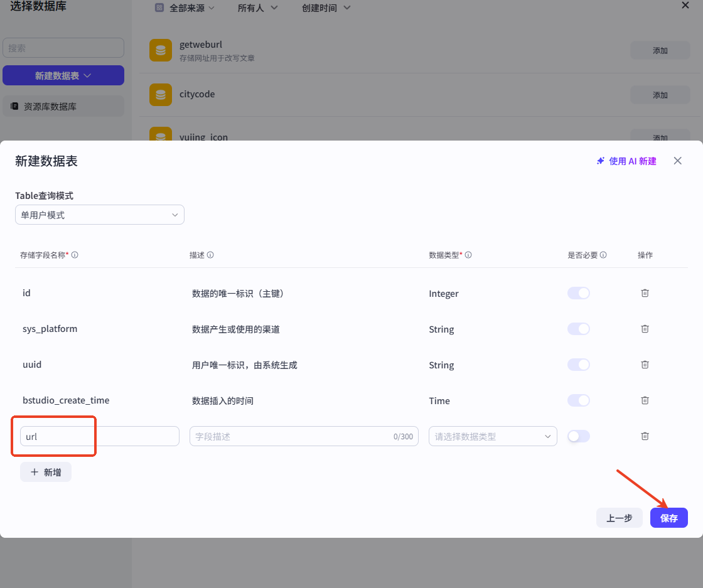
Task: Click 保存 to save the table
Action: click(x=668, y=518)
